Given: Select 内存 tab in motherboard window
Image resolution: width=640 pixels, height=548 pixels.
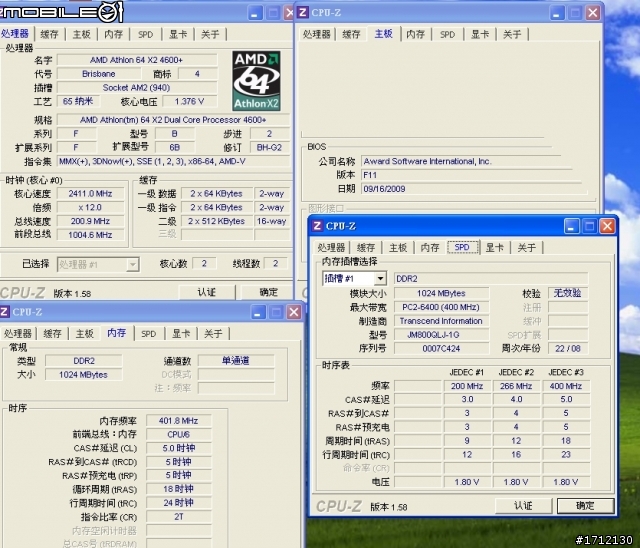Looking at the screenshot, I should [x=416, y=34].
